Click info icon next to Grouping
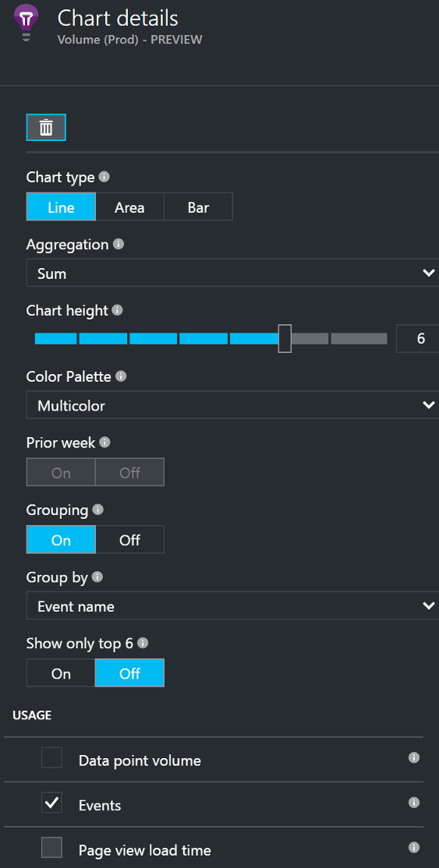 pos(97,510)
